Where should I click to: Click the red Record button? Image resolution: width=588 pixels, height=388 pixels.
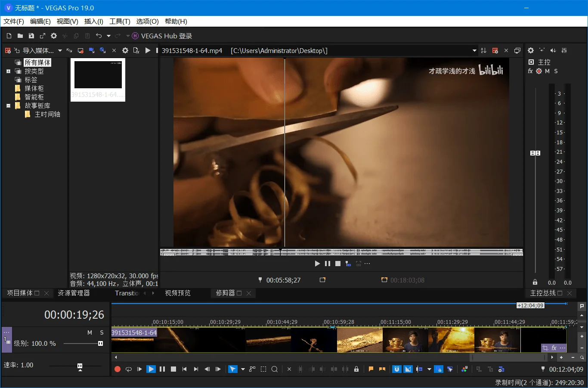click(117, 369)
